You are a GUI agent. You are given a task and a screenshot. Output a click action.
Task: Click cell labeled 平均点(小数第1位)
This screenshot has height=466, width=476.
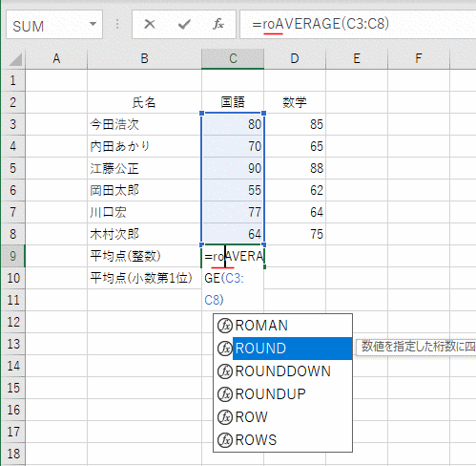click(145, 278)
